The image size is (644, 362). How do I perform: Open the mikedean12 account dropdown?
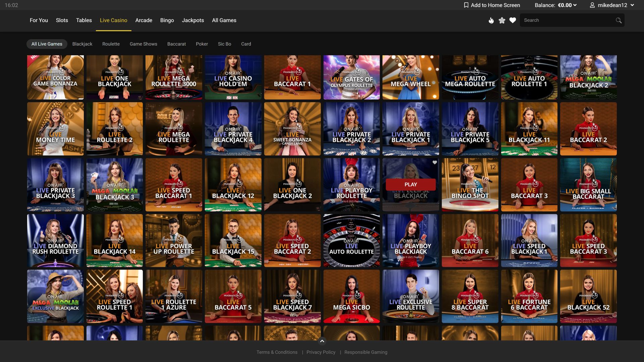[x=612, y=5]
